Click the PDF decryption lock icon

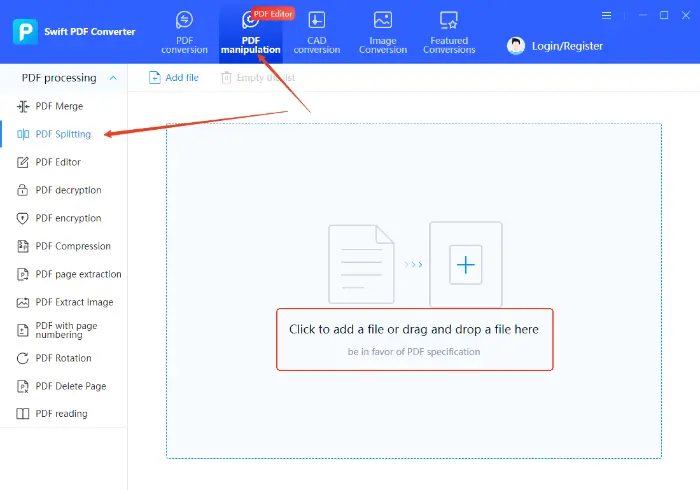click(x=24, y=190)
